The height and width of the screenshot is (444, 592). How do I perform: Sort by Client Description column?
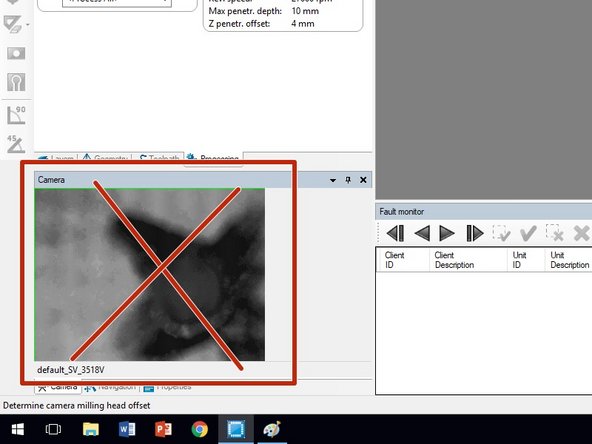pyautogui.click(x=468, y=260)
